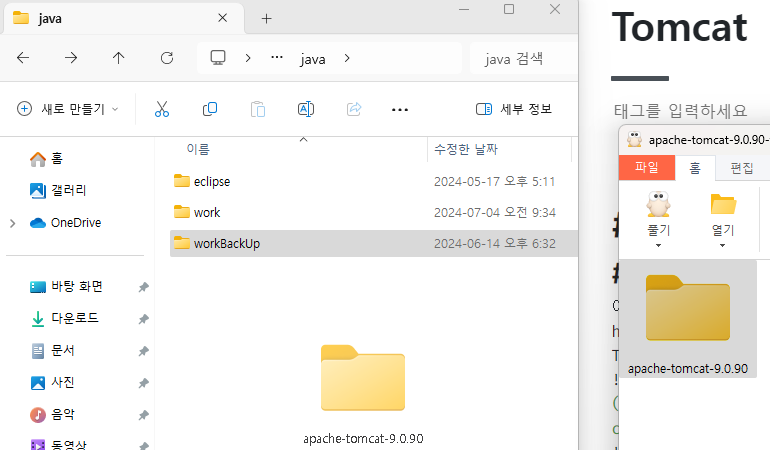Sort by 이름 column header
770x450 pixels.
tap(198, 149)
